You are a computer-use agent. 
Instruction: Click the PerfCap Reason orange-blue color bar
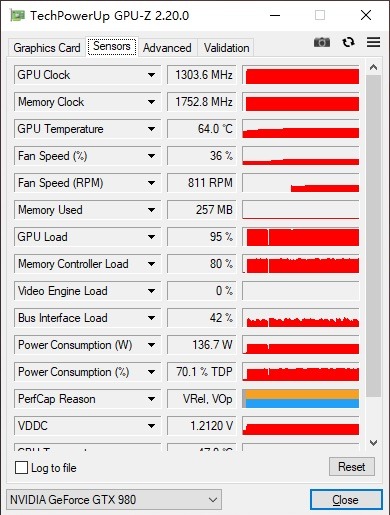[301, 399]
